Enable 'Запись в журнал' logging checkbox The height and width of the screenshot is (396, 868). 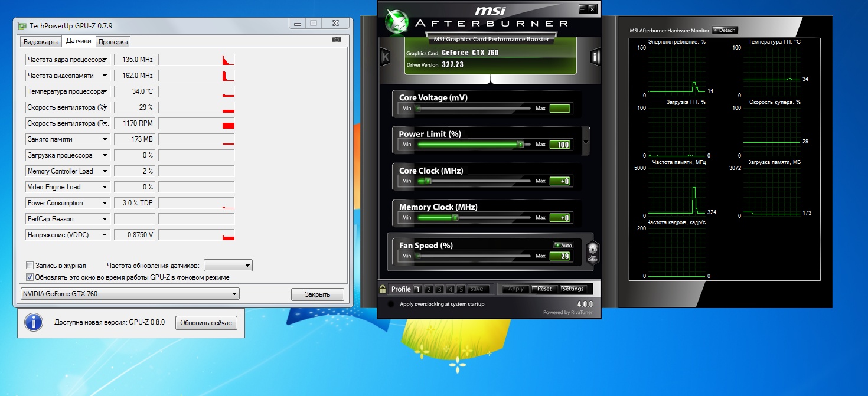tap(30, 266)
